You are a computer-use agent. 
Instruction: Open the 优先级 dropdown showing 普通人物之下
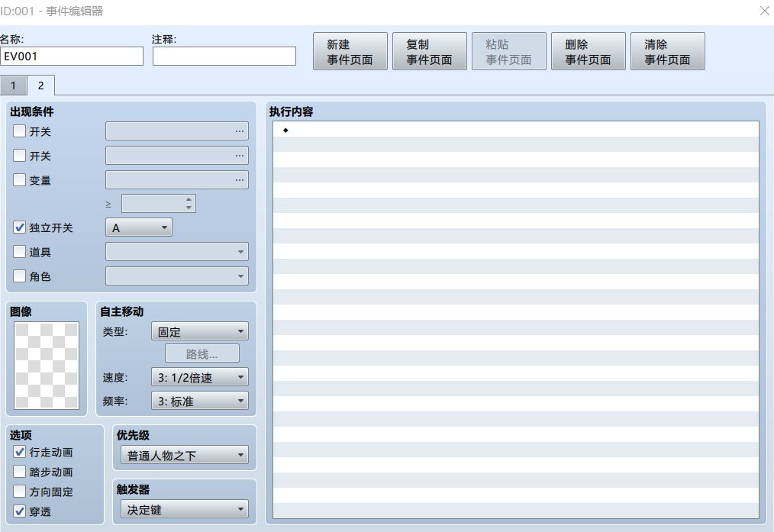185,455
